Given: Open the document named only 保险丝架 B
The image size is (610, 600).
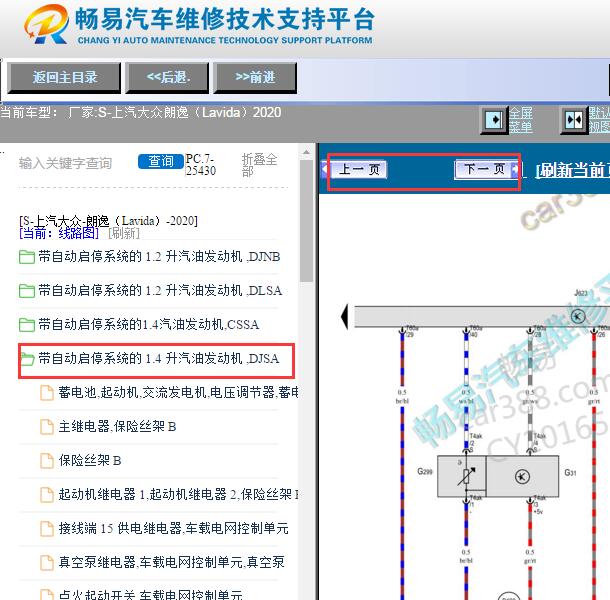Looking at the screenshot, I should point(90,460).
